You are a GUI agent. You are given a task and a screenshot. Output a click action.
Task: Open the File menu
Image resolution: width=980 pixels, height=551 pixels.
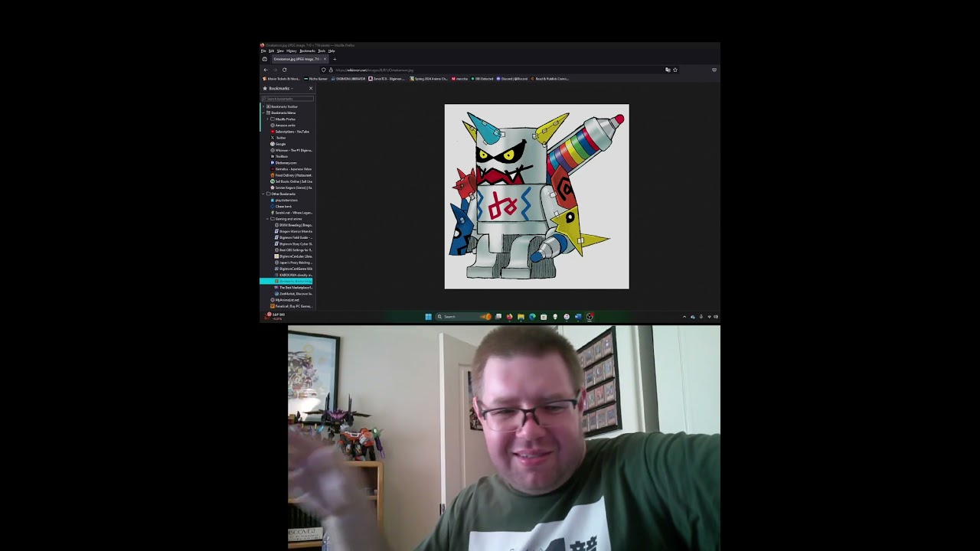click(263, 51)
